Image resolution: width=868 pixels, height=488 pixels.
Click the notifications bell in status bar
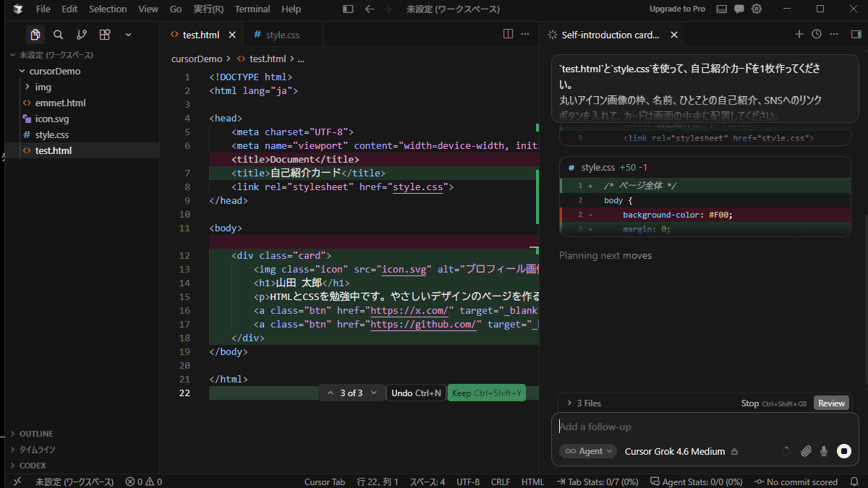click(x=854, y=481)
